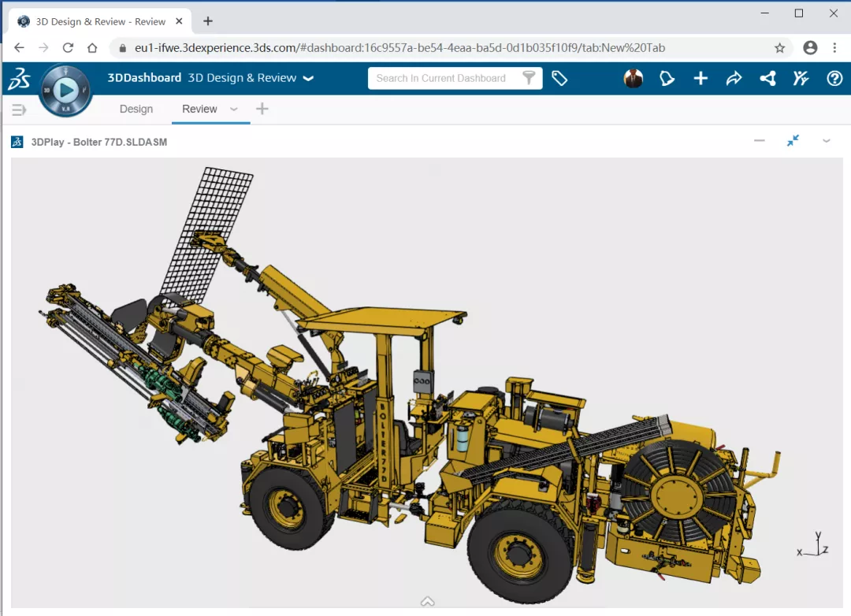The image size is (851, 616).
Task: Open the Review tab chevron menu
Action: [x=234, y=109]
